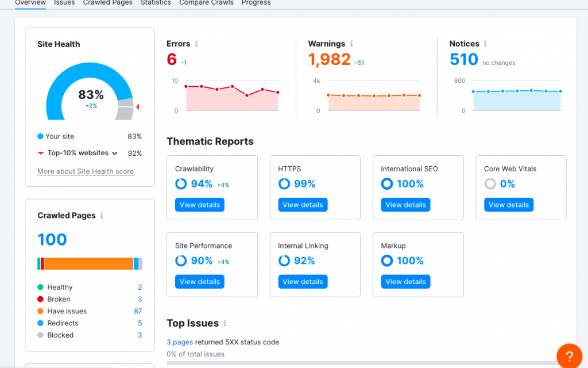This screenshot has width=588, height=368.
Task: Open help via the question mark icon
Action: pos(569,355)
